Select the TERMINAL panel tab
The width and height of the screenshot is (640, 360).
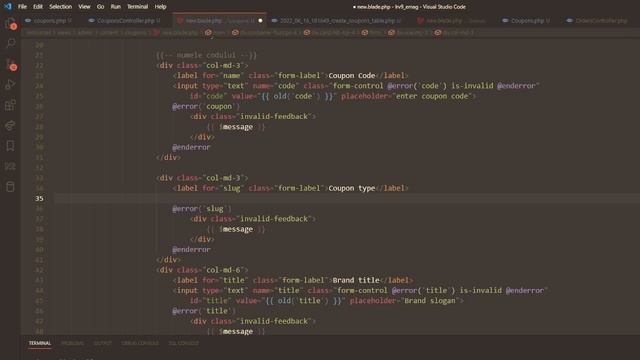coord(40,343)
